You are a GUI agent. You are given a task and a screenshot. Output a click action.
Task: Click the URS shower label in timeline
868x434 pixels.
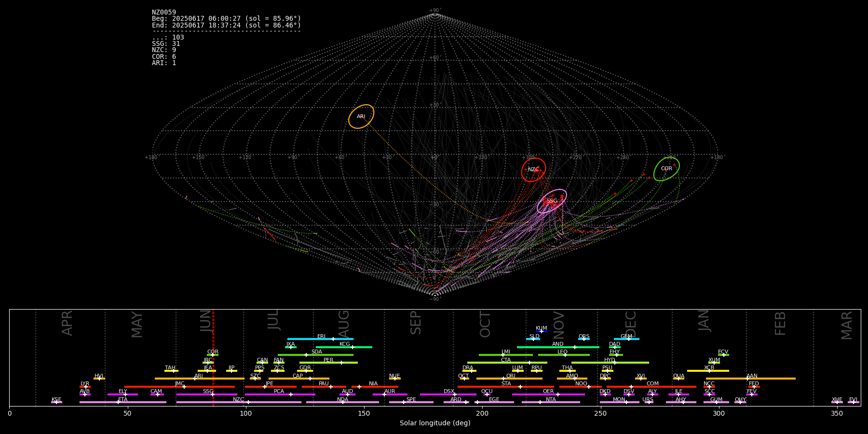point(648,400)
